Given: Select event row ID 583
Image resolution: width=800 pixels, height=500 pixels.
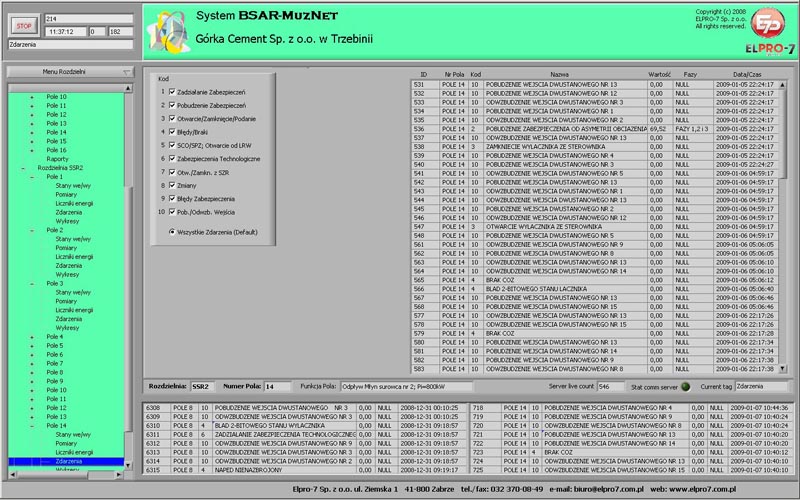Looking at the screenshot, I should 594,369.
